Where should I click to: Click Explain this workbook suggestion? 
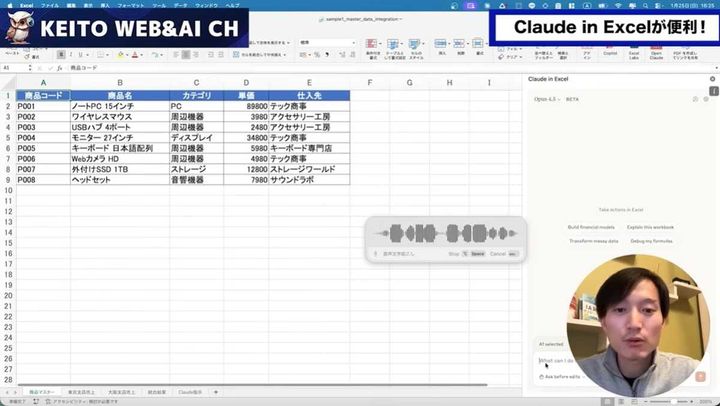650,227
